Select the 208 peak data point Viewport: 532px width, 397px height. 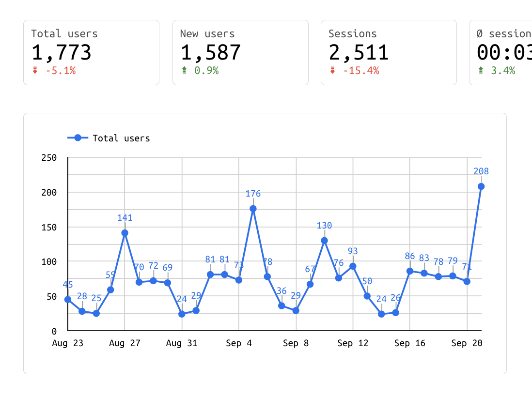(x=481, y=186)
